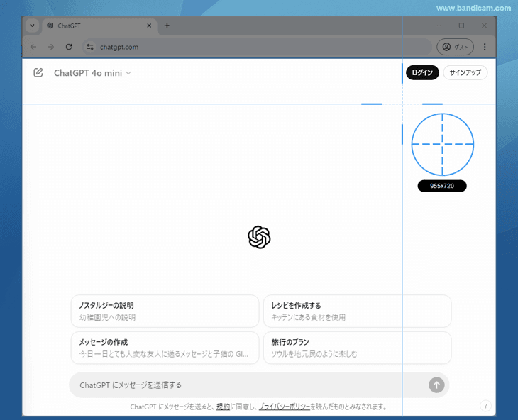Click the new chat pencil icon
This screenshot has height=420, width=518.
point(38,72)
